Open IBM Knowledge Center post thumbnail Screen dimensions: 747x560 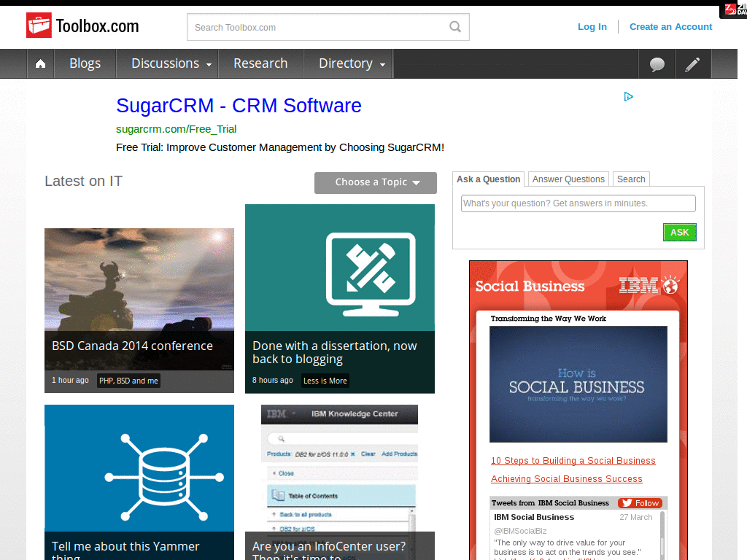[x=340, y=468]
